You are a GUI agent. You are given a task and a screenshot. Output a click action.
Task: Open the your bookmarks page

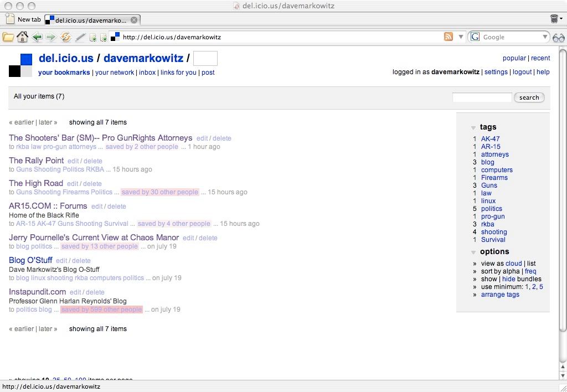click(64, 73)
